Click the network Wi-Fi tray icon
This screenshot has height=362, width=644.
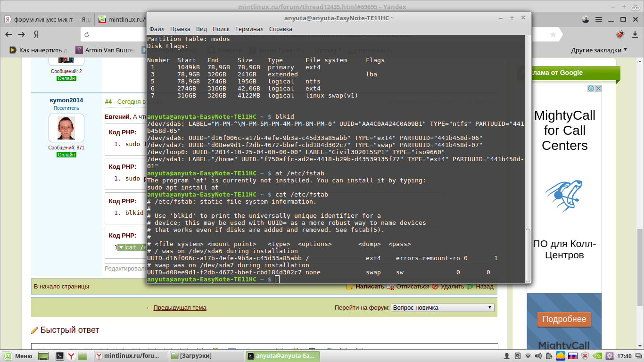pyautogui.click(x=528, y=356)
